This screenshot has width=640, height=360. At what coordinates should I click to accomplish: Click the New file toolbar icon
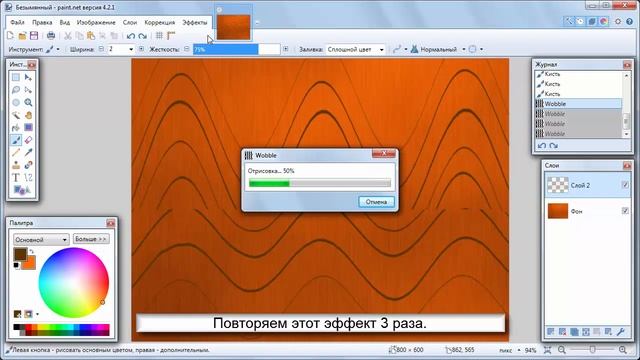click(11, 36)
